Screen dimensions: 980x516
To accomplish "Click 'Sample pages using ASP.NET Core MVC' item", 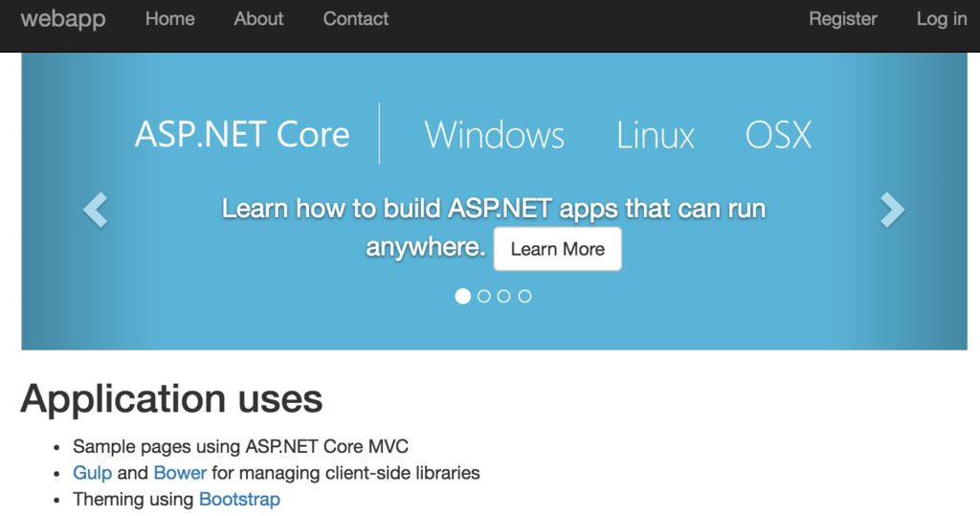I will [x=240, y=446].
